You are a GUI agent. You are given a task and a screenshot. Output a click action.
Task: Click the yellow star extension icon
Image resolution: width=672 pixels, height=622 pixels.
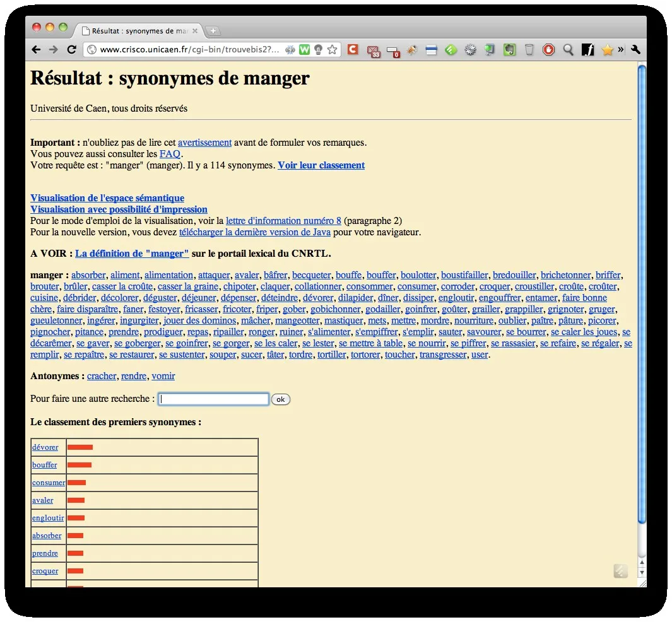607,50
